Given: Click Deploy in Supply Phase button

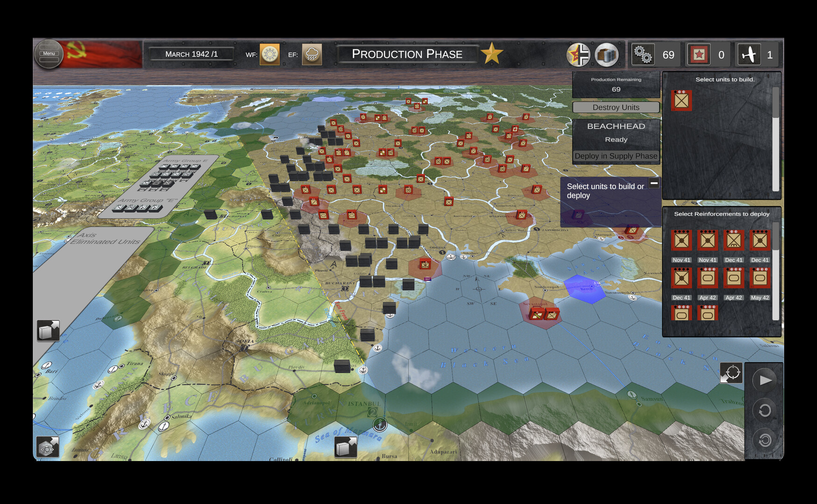Looking at the screenshot, I should (x=616, y=156).
